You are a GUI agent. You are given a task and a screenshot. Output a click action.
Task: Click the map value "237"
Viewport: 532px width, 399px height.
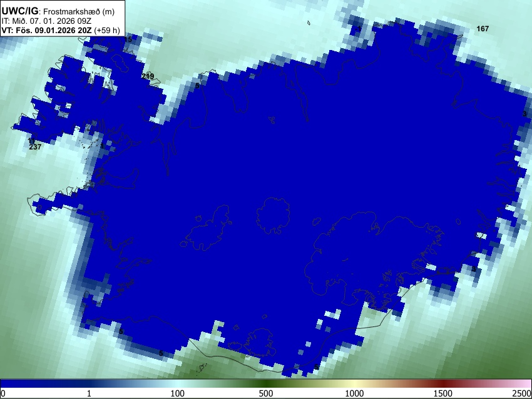(35, 147)
